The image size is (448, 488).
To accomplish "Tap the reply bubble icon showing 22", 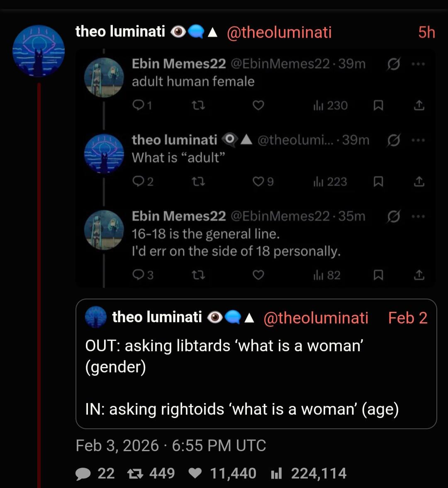I will (x=83, y=473).
